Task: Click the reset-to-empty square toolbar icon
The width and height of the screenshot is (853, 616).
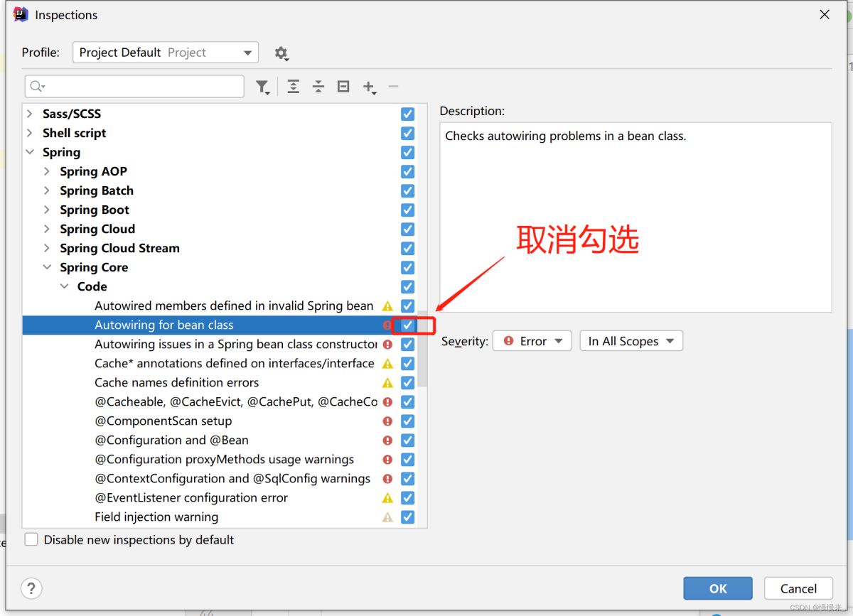Action: (343, 87)
